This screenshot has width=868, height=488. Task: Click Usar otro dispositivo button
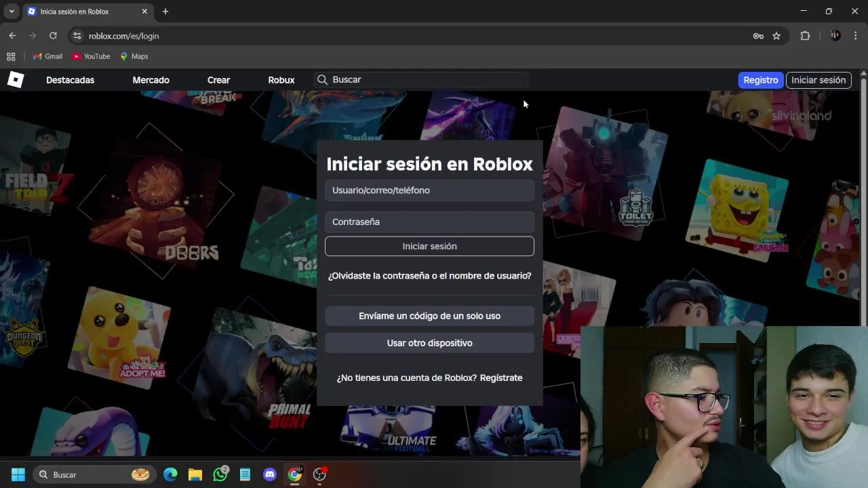429,343
